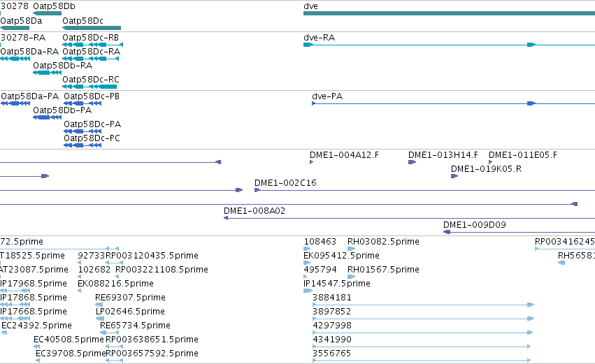The width and height of the screenshot is (595, 364).
Task: Click EST EK095412.5prime
Action: tap(341, 256)
